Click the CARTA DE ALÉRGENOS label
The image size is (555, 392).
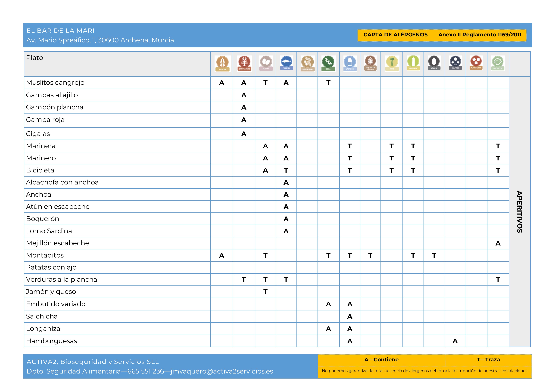(396, 35)
